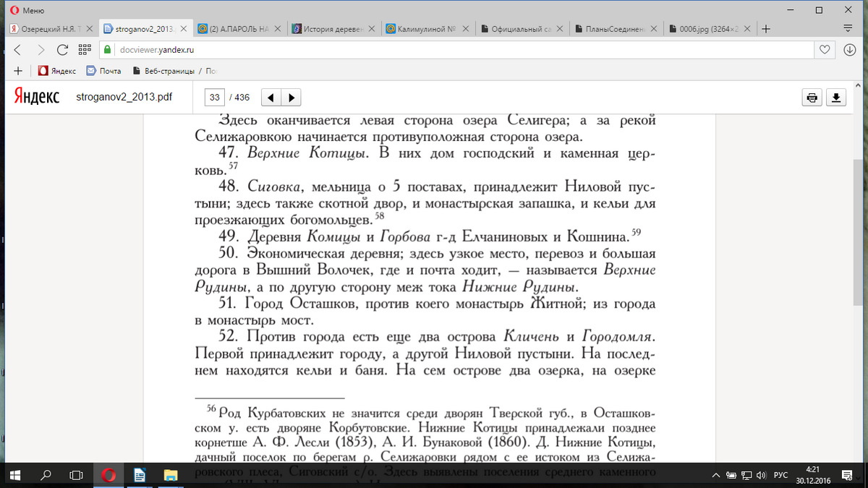This screenshot has width=868, height=488.
Task: Reload the current page
Action: (x=62, y=50)
